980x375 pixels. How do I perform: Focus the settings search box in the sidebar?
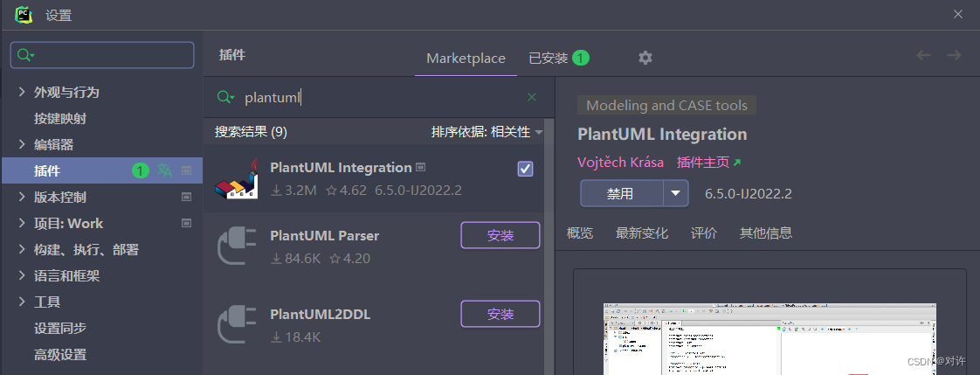click(102, 55)
